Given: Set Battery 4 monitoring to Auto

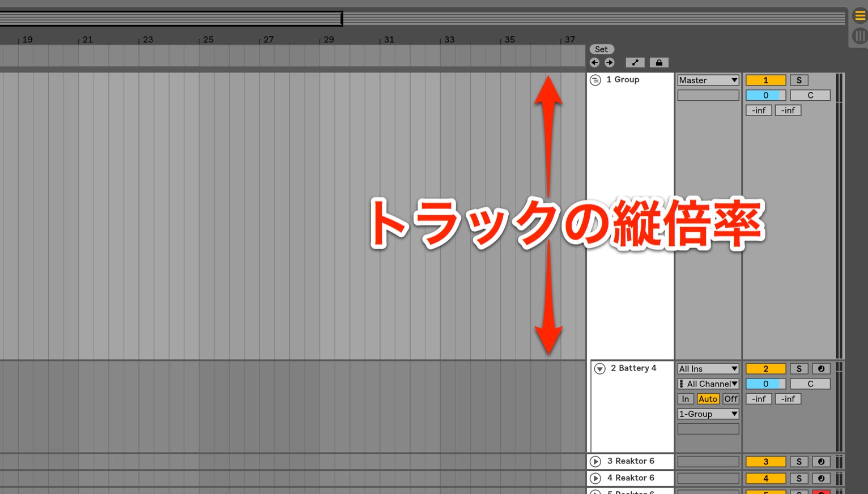Looking at the screenshot, I should coord(708,399).
